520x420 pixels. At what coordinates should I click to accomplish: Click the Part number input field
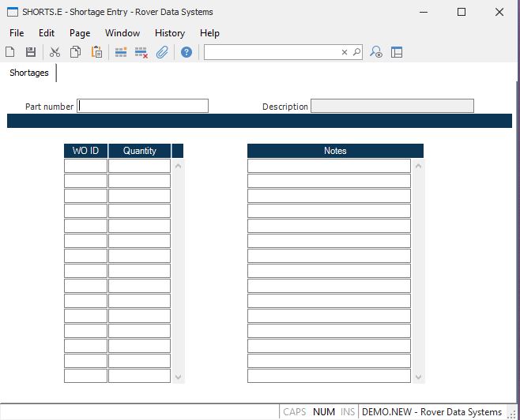point(142,106)
